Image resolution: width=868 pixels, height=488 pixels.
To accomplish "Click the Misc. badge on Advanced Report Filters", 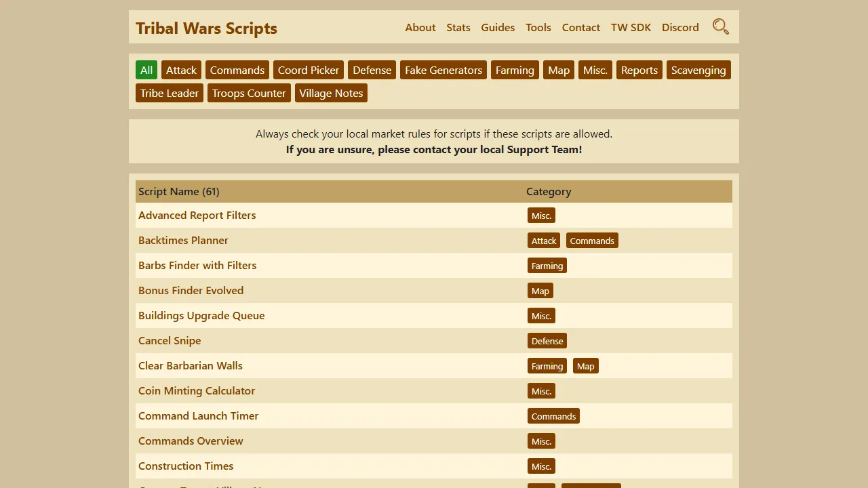I will (x=541, y=215).
